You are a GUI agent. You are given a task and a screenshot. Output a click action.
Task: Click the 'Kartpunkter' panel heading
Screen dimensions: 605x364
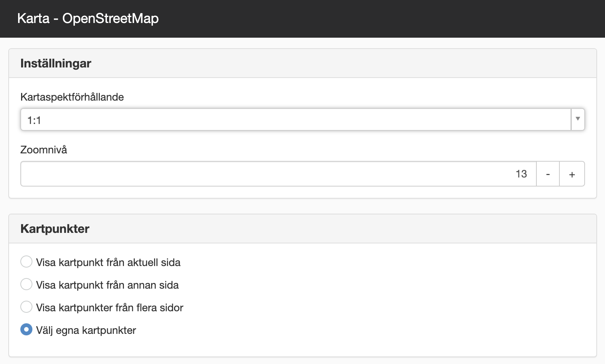point(55,229)
